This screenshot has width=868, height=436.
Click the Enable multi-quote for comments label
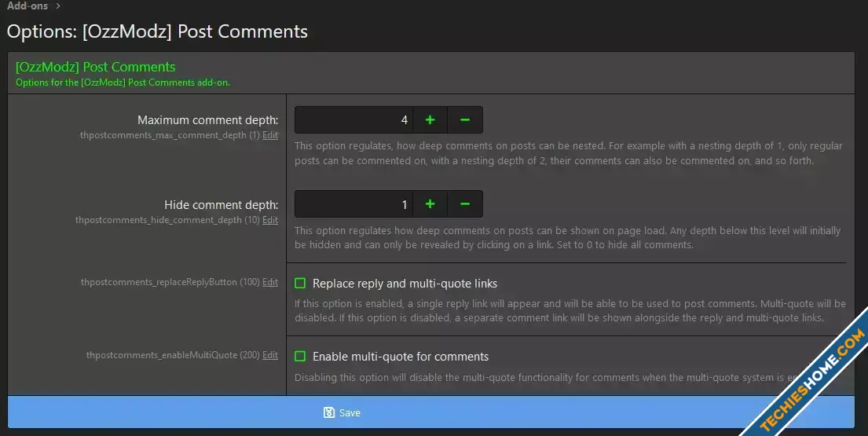click(401, 357)
